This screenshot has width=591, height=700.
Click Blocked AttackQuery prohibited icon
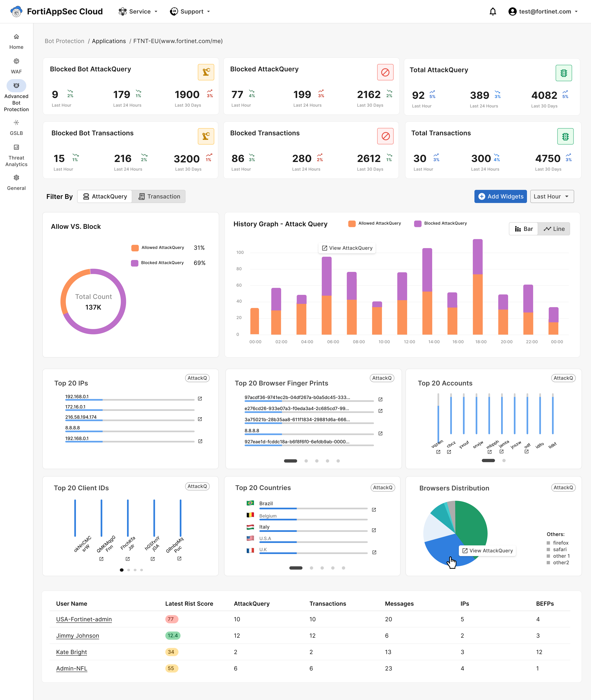(x=385, y=72)
